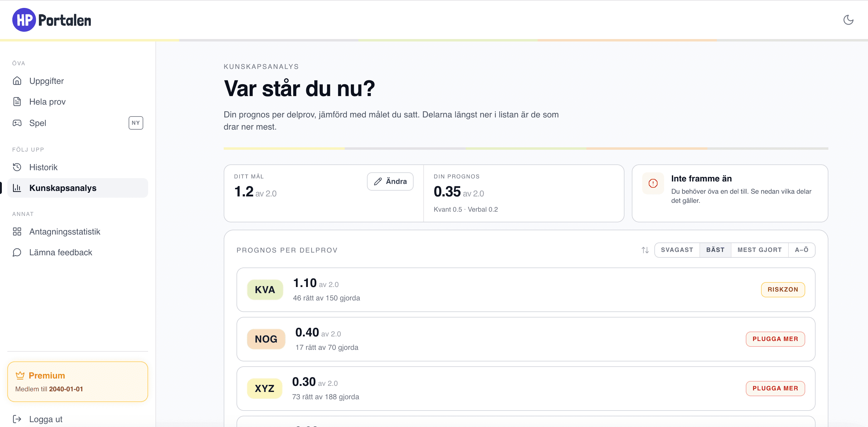868x427 pixels.
Task: Click the 1.10 score on KVA row
Action: [x=304, y=283]
